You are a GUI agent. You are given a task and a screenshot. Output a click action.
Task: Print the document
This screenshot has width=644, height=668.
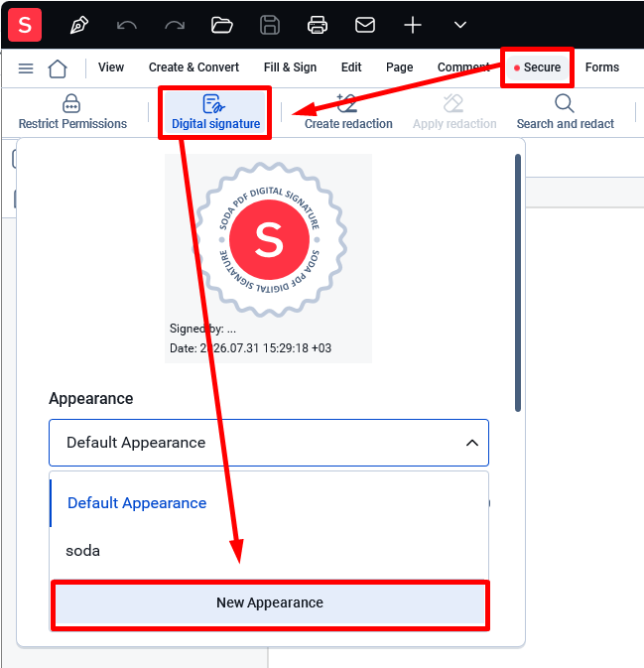(318, 25)
